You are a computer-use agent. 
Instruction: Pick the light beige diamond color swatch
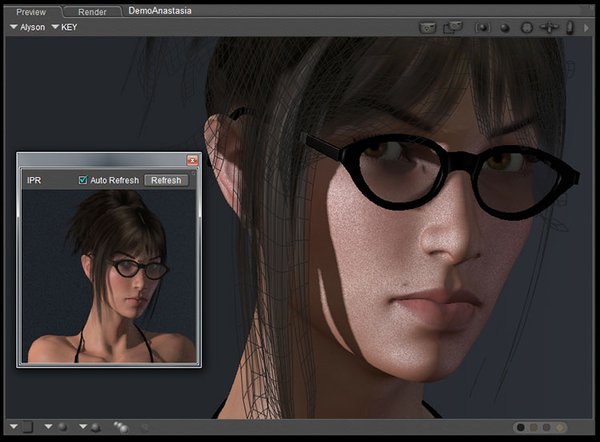pyautogui.click(x=560, y=427)
